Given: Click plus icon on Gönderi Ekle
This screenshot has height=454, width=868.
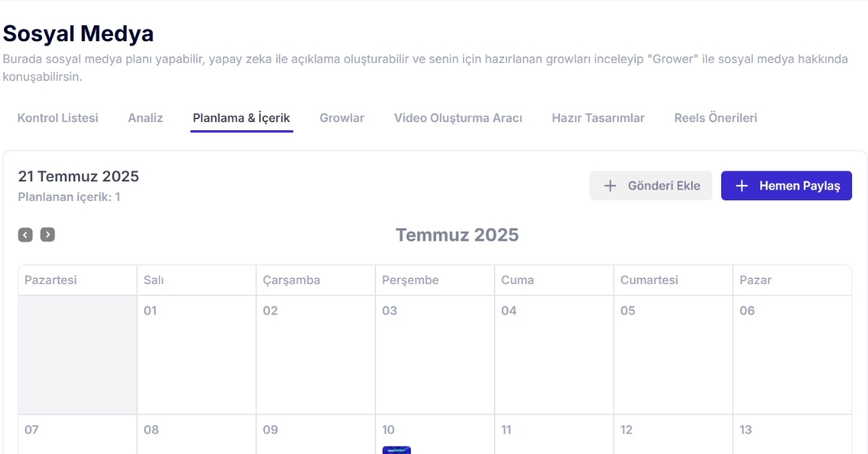Looking at the screenshot, I should click(610, 186).
